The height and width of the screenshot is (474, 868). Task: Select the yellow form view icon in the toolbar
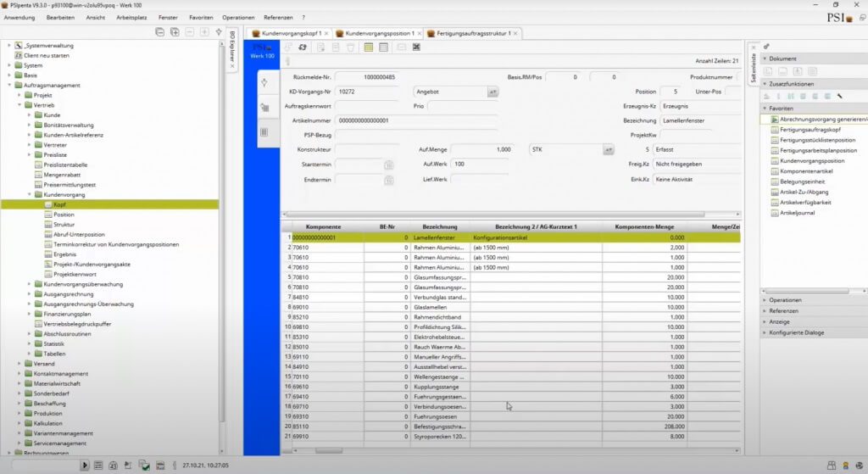click(369, 47)
